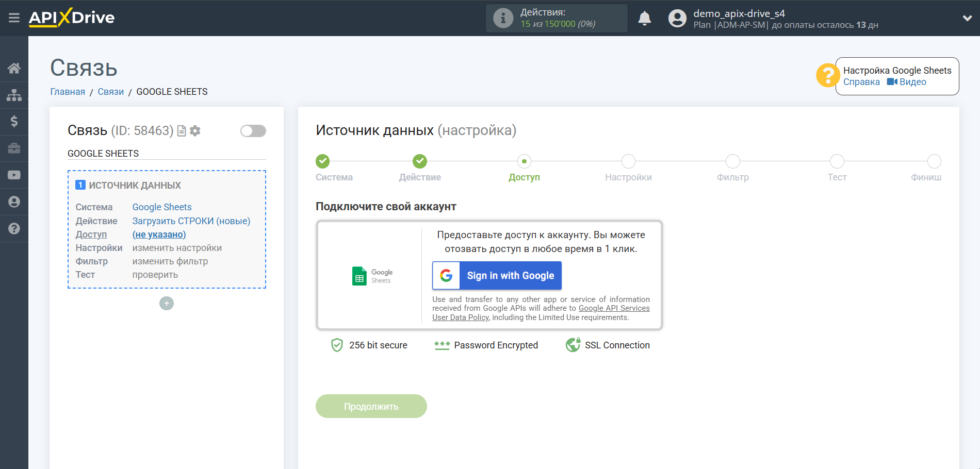The image size is (980, 469).
Task: Select the connections hierarchy icon in sidebar
Action: coord(14,95)
